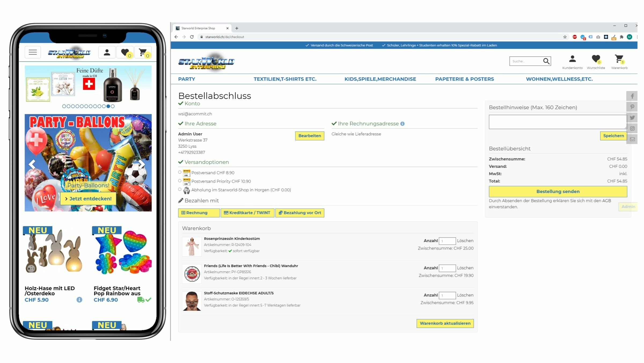
Task: Select the first carousel dot on phone
Action: (x=64, y=106)
